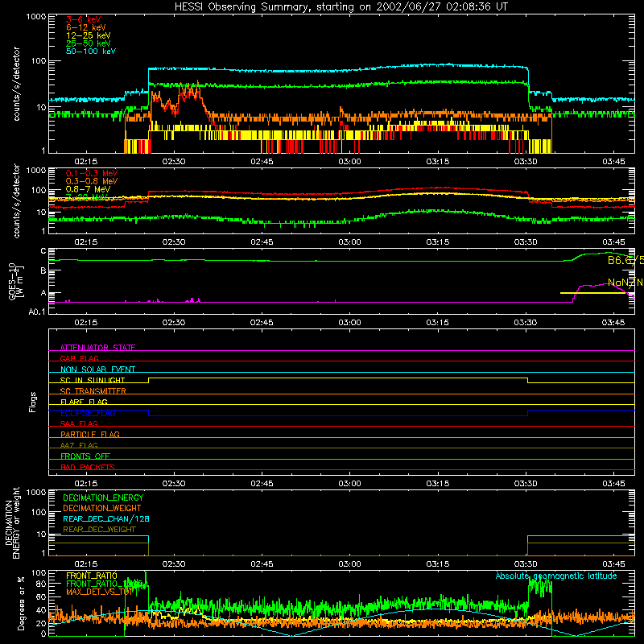Click the 02:30 tick below the GOES panel

pyautogui.click(x=174, y=323)
